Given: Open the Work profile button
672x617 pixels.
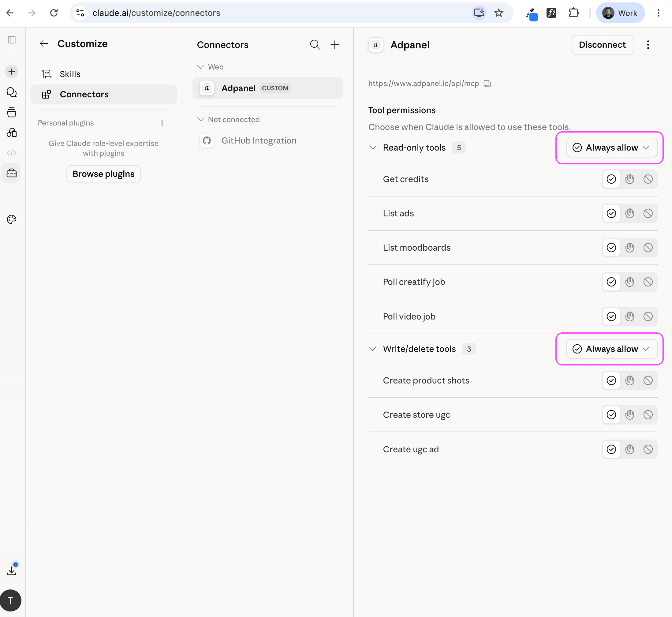Looking at the screenshot, I should click(620, 13).
